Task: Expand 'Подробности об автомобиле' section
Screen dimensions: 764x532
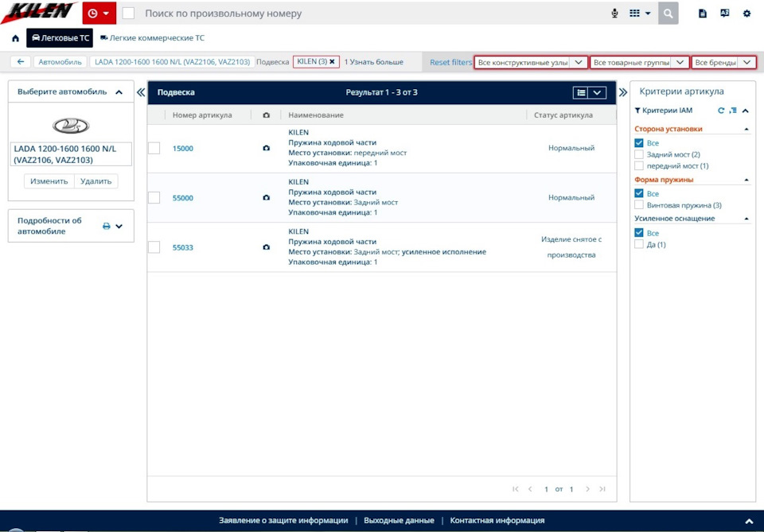Action: (x=119, y=226)
